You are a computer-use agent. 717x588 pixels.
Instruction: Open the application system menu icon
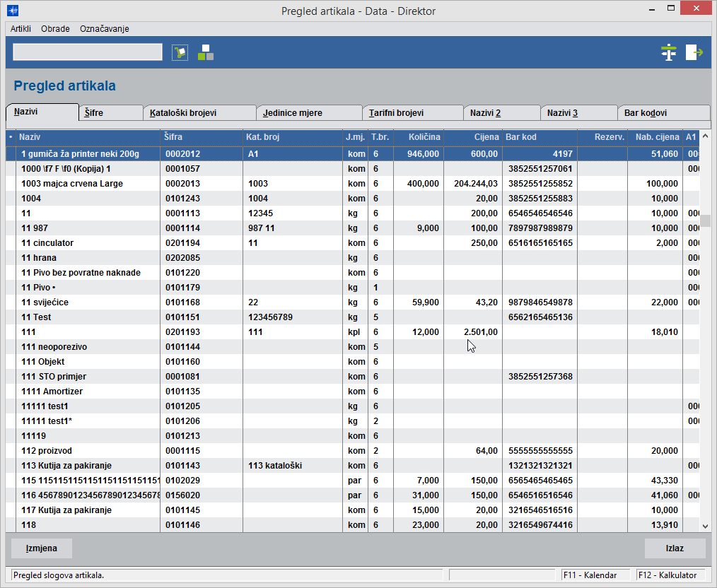pos(13,10)
